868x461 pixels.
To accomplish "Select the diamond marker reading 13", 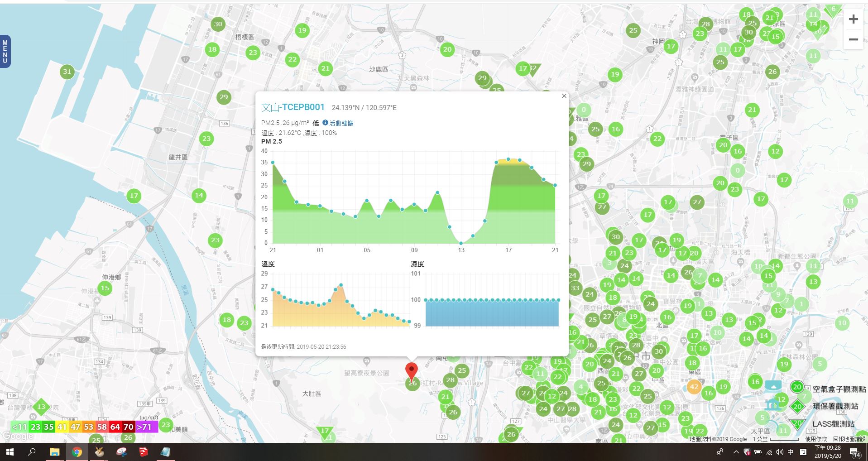I will click(41, 407).
